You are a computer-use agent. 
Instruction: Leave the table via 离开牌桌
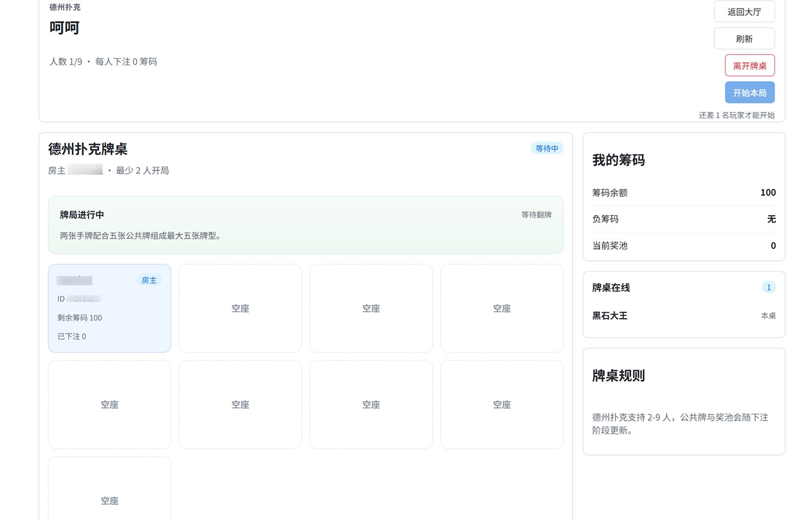tap(750, 65)
